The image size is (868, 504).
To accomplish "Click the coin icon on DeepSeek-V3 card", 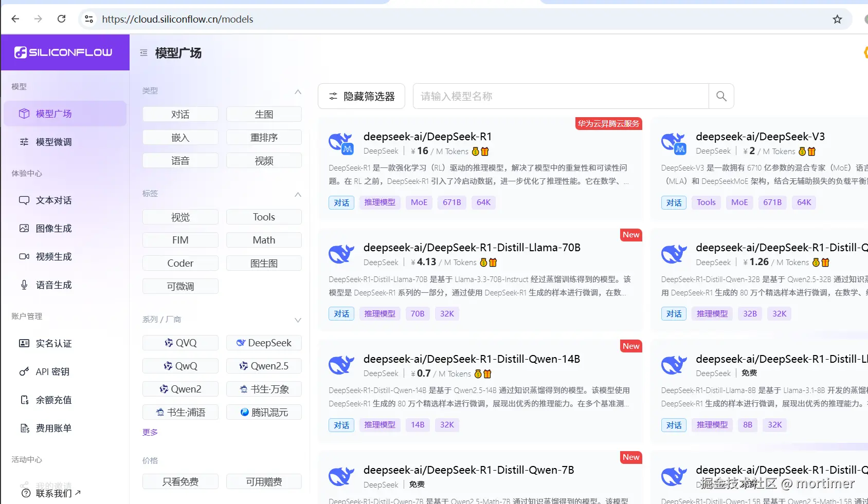I will coord(802,152).
